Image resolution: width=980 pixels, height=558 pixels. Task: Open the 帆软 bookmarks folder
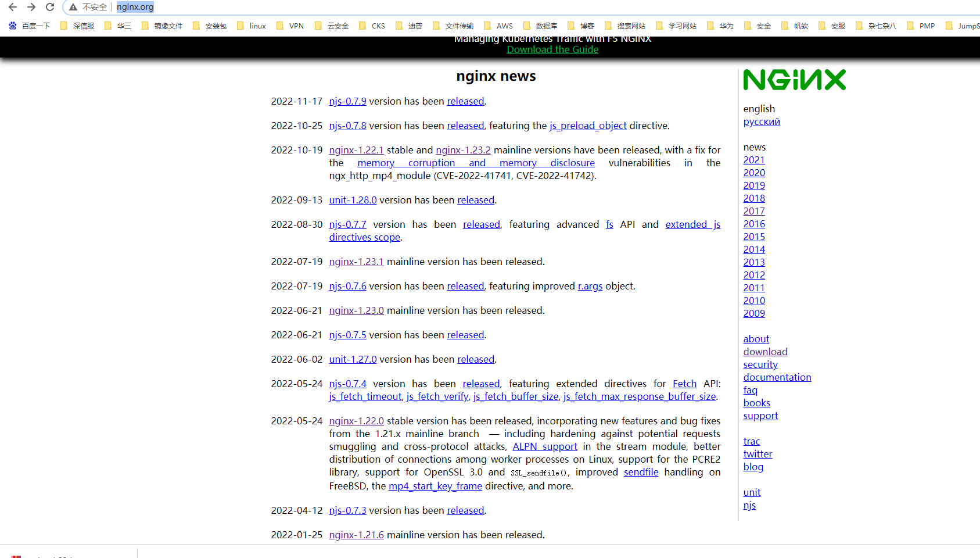tap(795, 26)
